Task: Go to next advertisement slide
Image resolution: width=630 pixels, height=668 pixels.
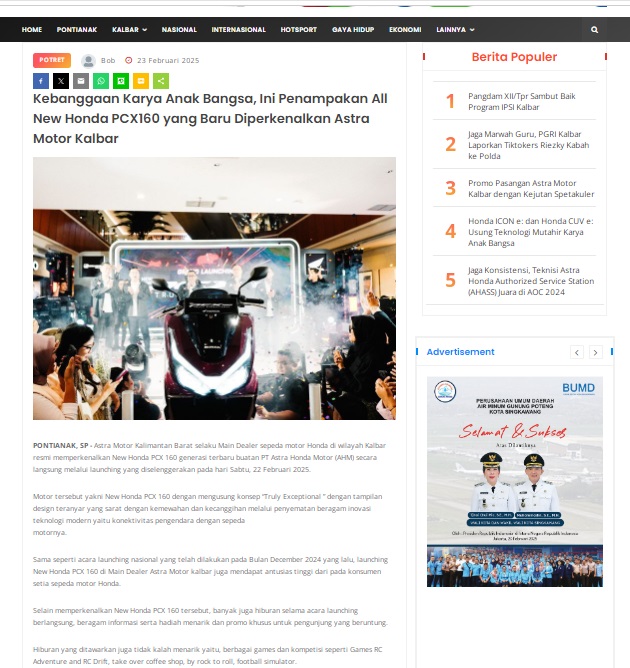Action: pos(595,352)
